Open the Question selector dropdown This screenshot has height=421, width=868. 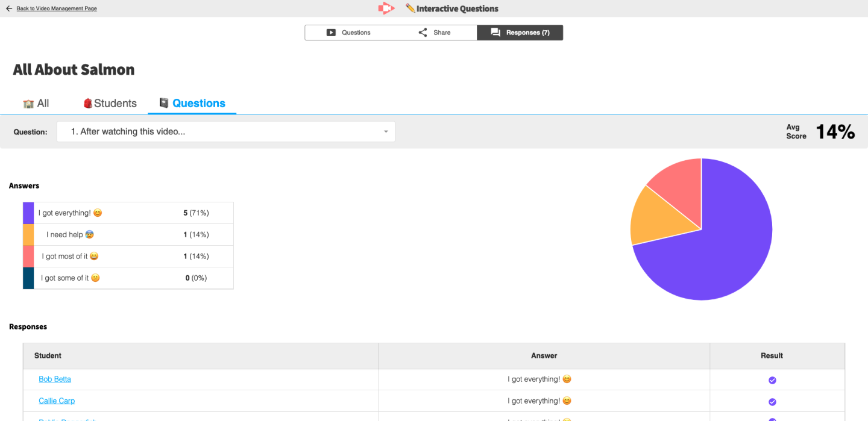click(226, 131)
